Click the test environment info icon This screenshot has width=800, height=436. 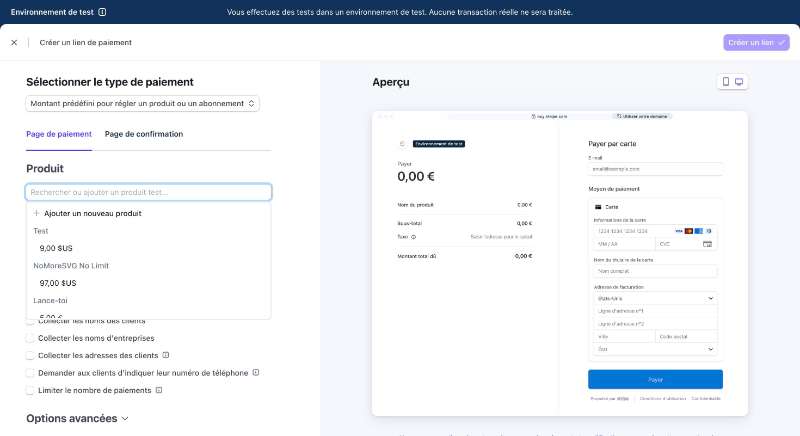pos(102,12)
